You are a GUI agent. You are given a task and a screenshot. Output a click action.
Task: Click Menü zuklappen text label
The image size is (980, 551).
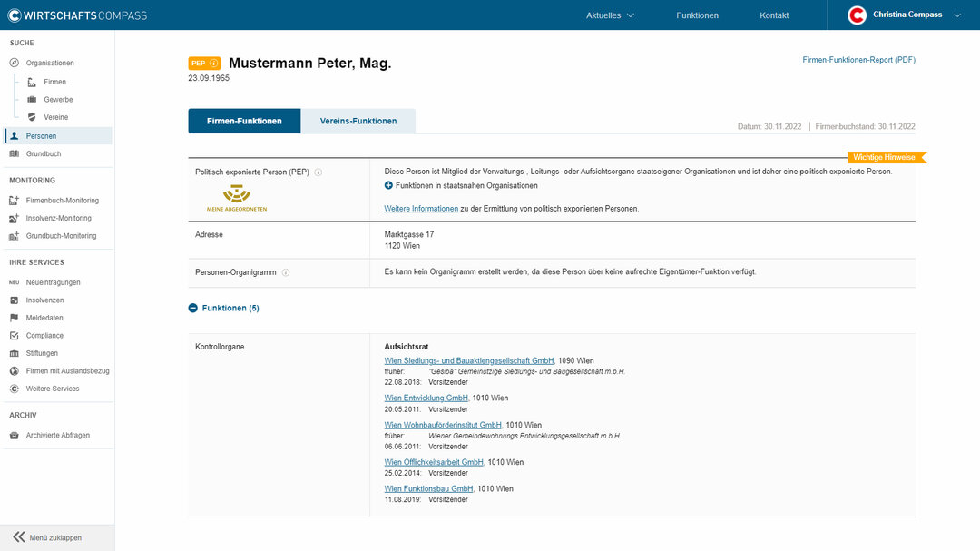(55, 538)
